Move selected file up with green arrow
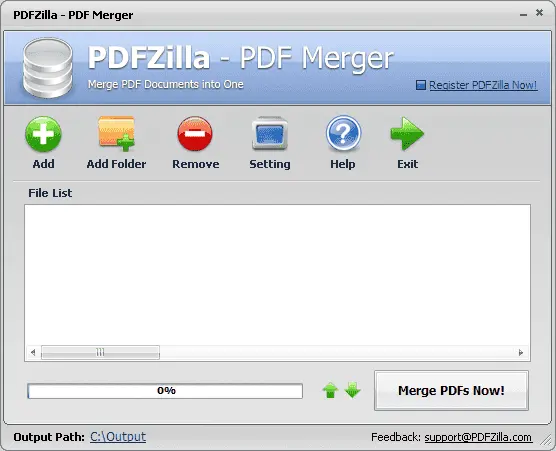The image size is (556, 451). tap(330, 390)
